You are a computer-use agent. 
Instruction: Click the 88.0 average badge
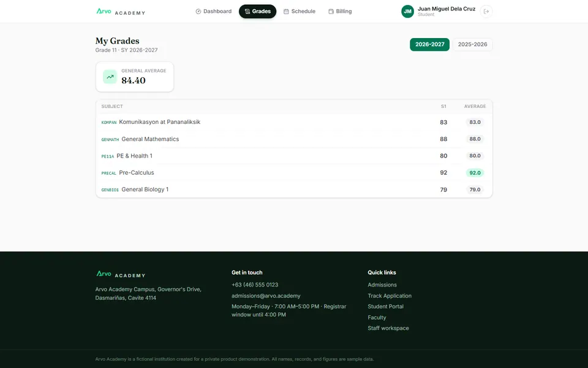coord(475,139)
